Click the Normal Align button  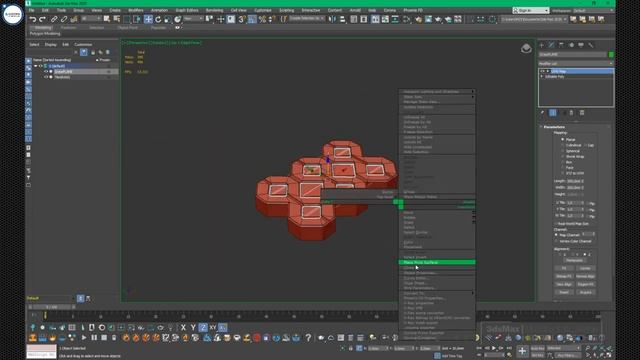pyautogui.click(x=585, y=276)
